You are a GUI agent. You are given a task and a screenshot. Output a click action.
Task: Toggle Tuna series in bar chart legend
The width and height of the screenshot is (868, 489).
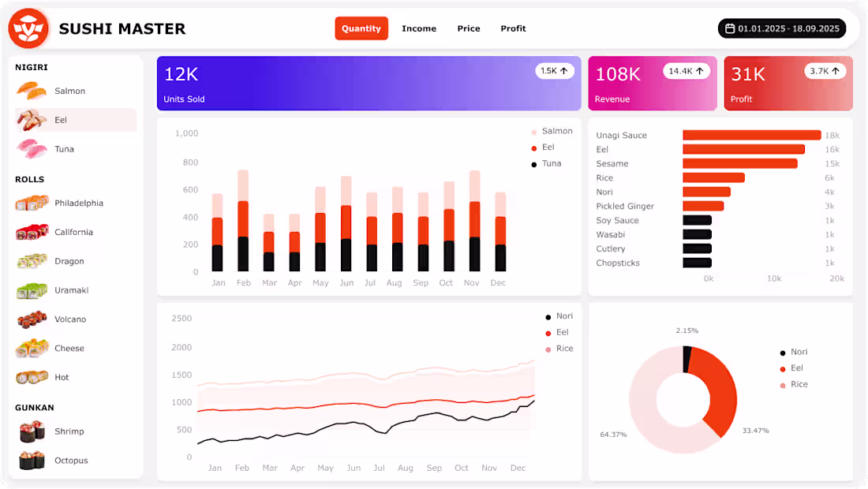click(546, 163)
